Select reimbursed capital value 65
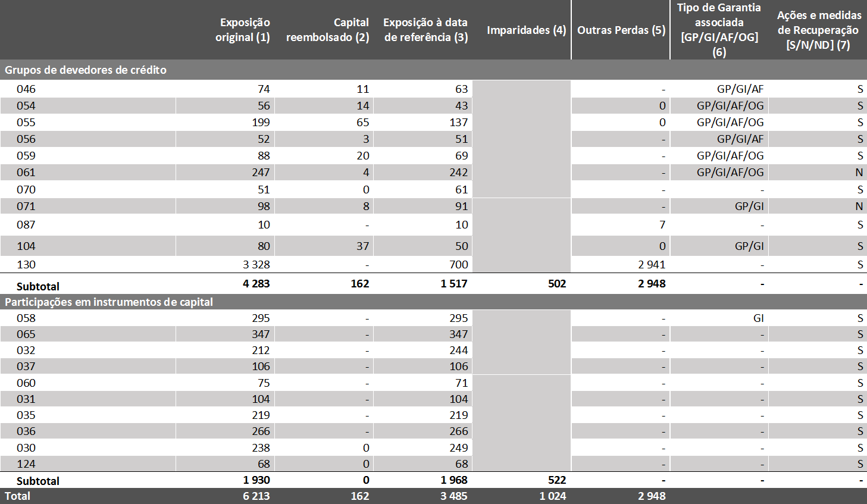Viewport: 867px width, 504px height. tap(363, 122)
